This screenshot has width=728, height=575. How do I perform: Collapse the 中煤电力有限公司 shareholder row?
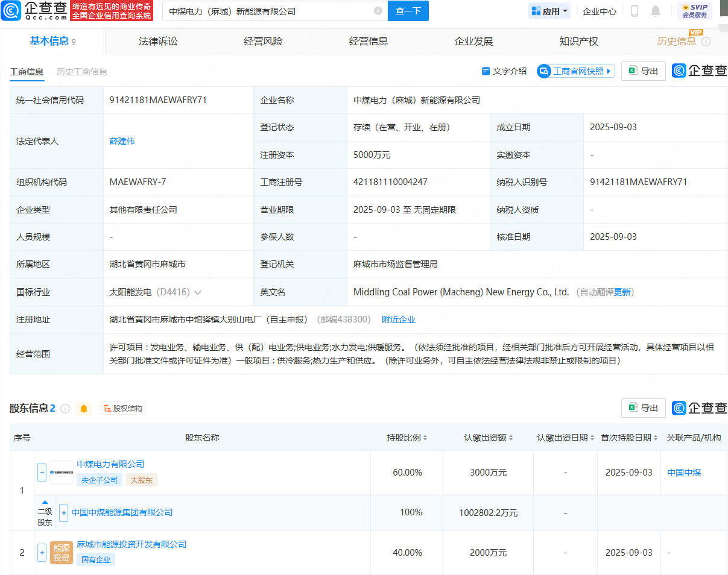click(42, 473)
